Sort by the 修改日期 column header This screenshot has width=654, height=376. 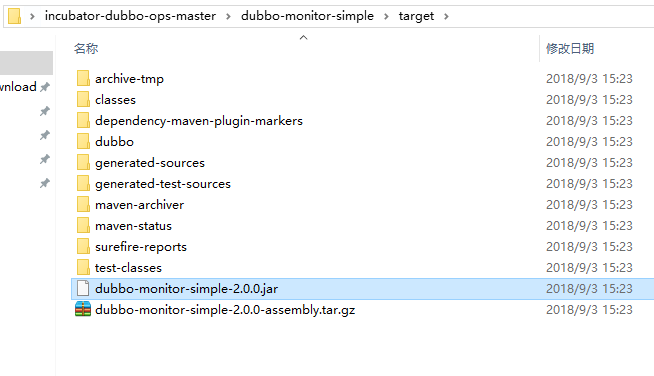pyautogui.click(x=570, y=48)
